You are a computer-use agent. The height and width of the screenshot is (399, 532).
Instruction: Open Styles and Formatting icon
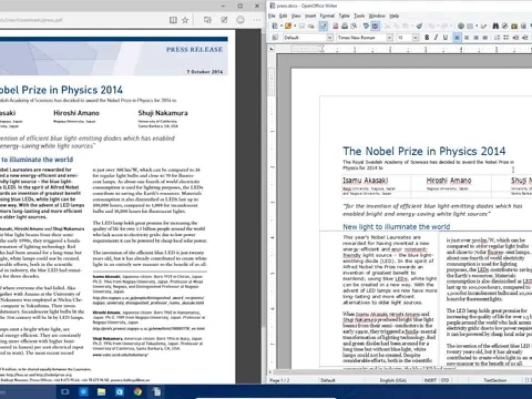coord(275,37)
